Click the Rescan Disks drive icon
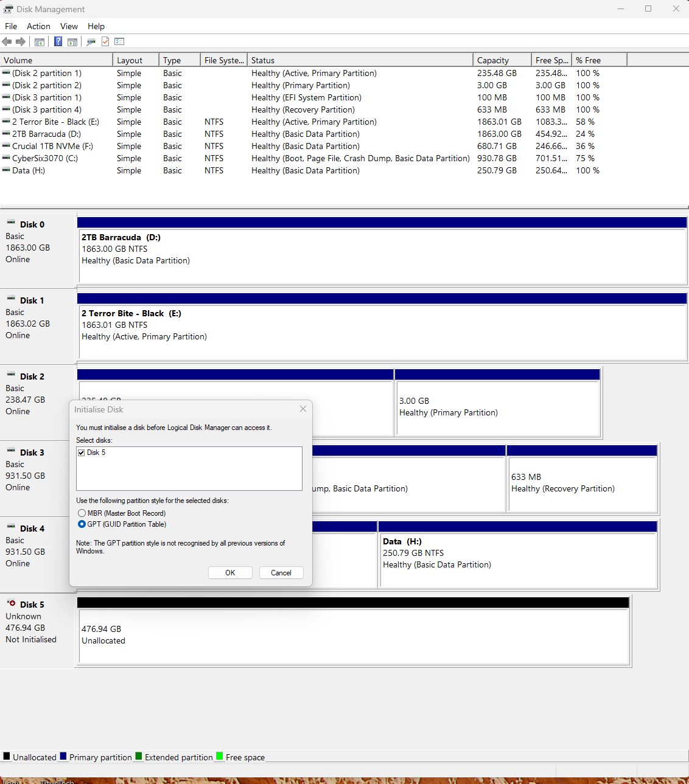The width and height of the screenshot is (689, 784). tap(91, 41)
